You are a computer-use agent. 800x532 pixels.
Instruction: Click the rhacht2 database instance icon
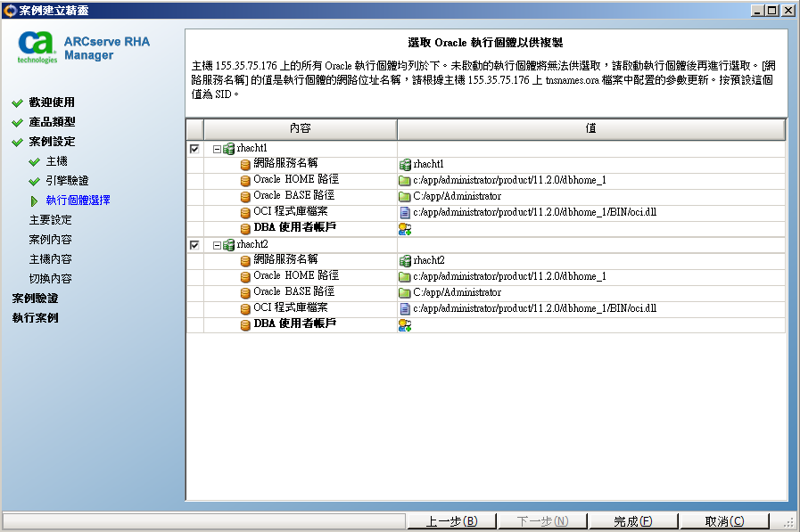point(229,245)
